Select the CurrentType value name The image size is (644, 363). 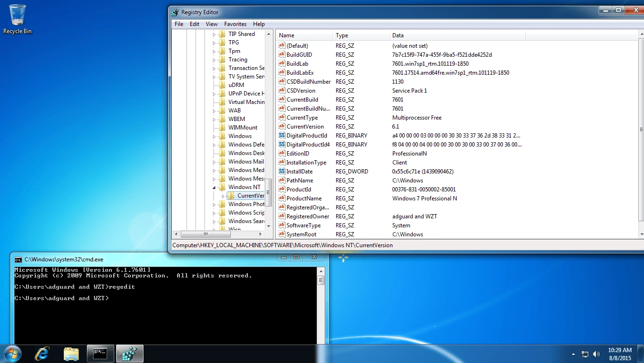coord(302,118)
